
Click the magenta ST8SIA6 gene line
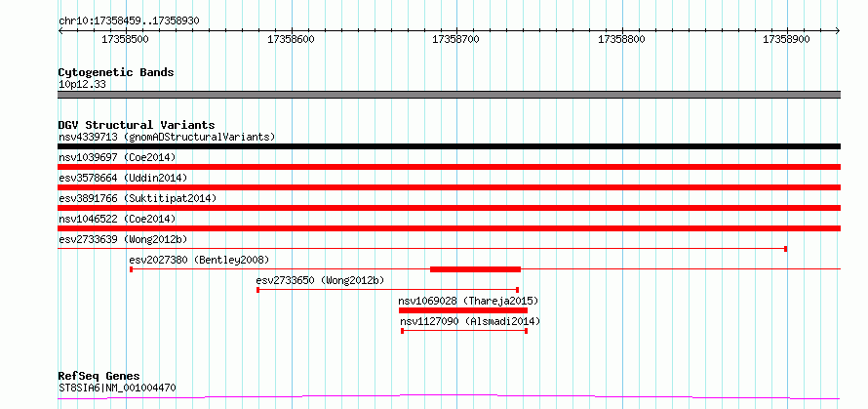click(x=449, y=396)
